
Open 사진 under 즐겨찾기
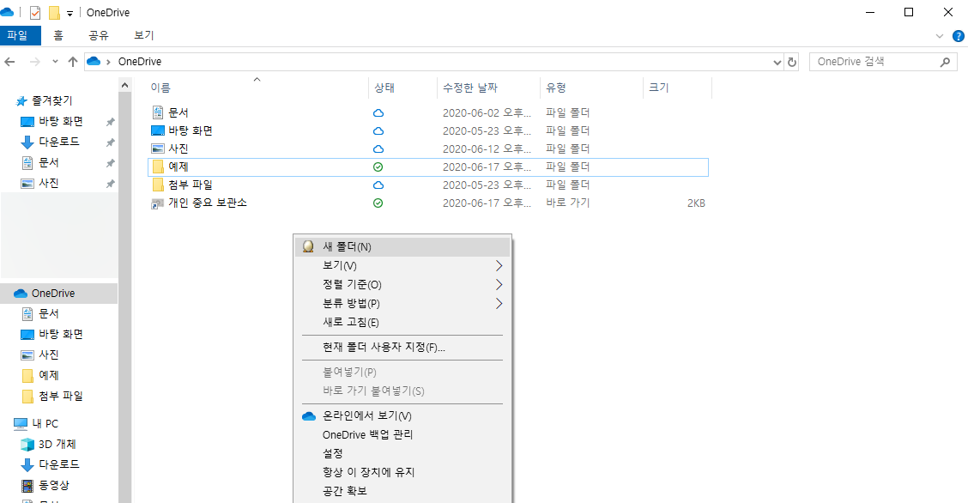pyautogui.click(x=48, y=184)
